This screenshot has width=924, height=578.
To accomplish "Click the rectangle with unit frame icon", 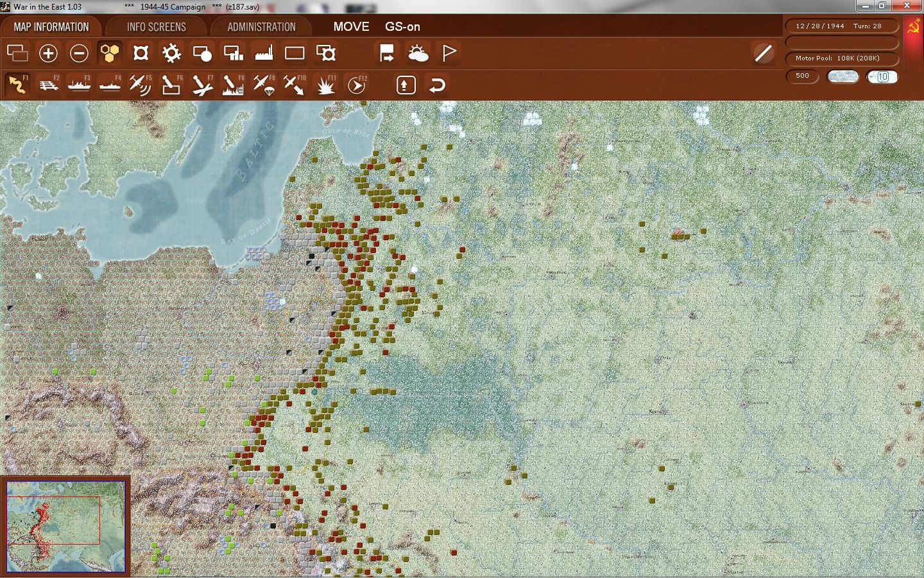I will click(326, 53).
